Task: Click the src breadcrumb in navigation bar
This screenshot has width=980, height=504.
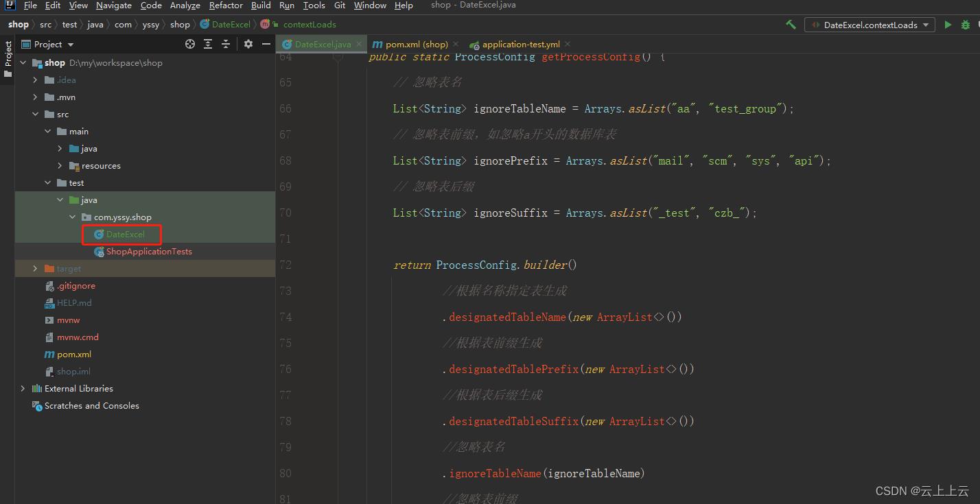Action: click(45, 25)
